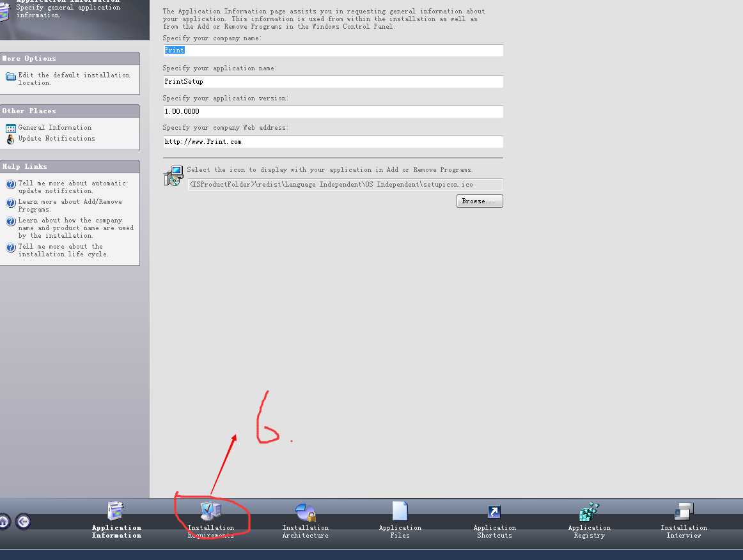Image resolution: width=743 pixels, height=560 pixels.
Task: Select the Application Information tab label
Action: point(116,532)
